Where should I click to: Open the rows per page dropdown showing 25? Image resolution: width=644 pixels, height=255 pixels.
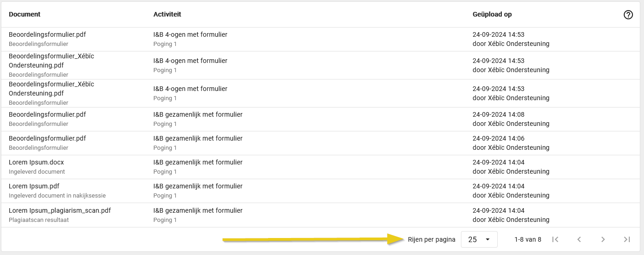479,239
